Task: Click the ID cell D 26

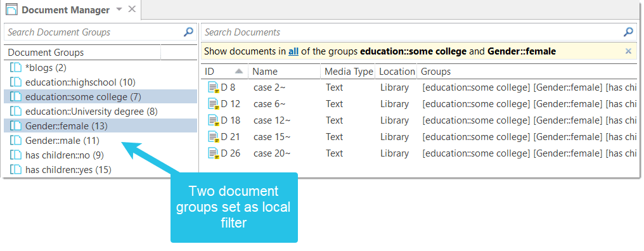Action: 231,153
